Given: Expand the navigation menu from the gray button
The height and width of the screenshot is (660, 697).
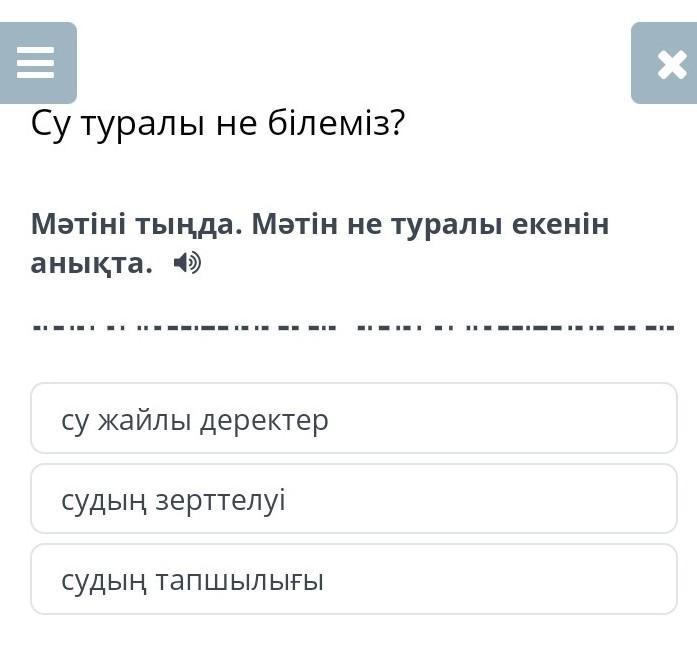Looking at the screenshot, I should (38, 63).
